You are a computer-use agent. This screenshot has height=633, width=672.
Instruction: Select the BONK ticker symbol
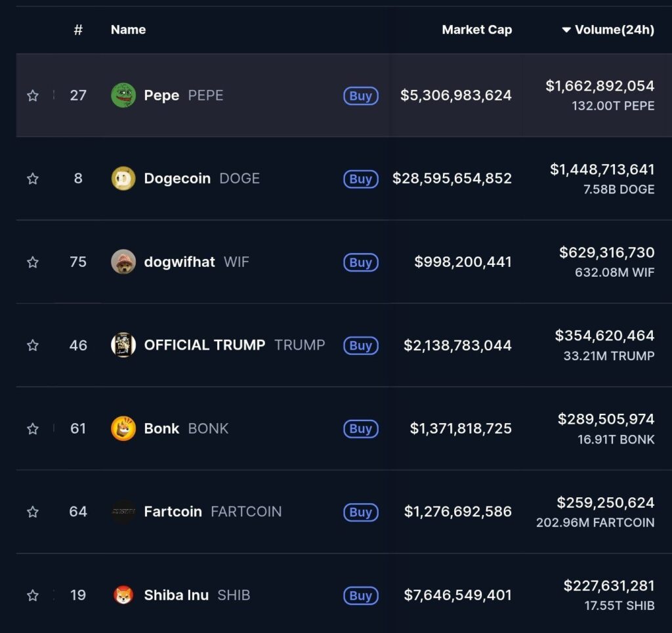point(208,428)
